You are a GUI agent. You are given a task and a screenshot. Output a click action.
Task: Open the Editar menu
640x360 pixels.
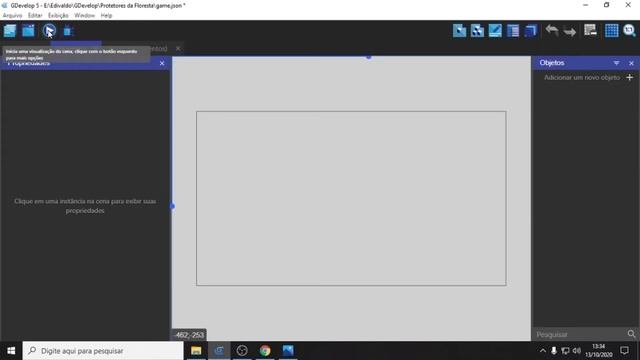[x=35, y=16]
